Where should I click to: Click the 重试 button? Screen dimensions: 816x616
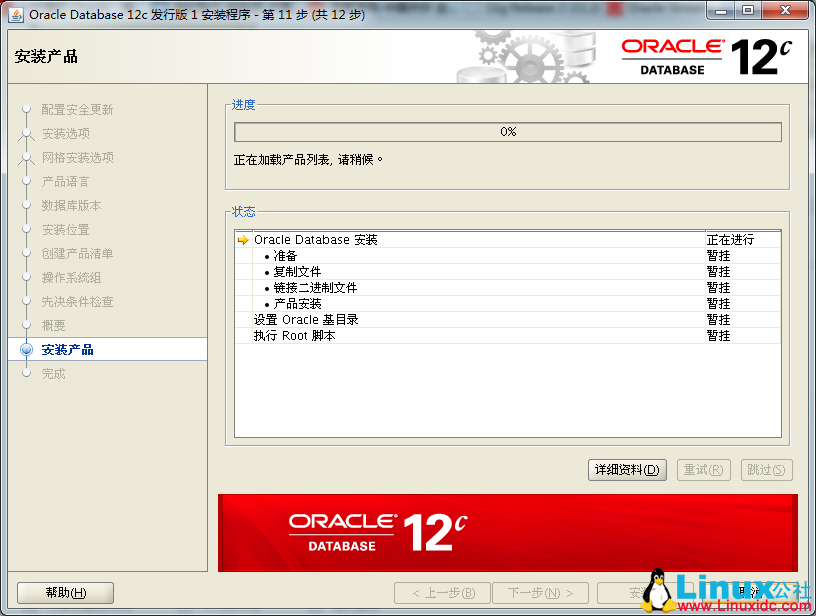click(703, 470)
